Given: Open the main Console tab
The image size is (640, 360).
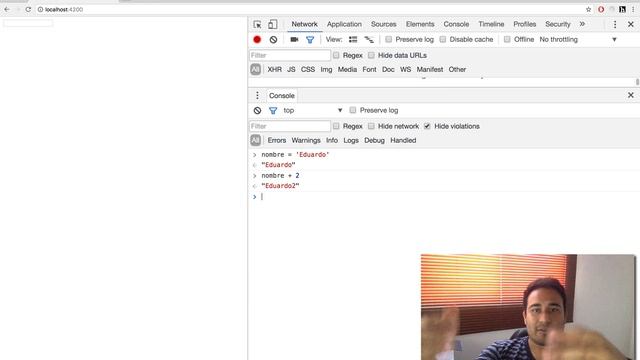Looking at the screenshot, I should [x=456, y=24].
